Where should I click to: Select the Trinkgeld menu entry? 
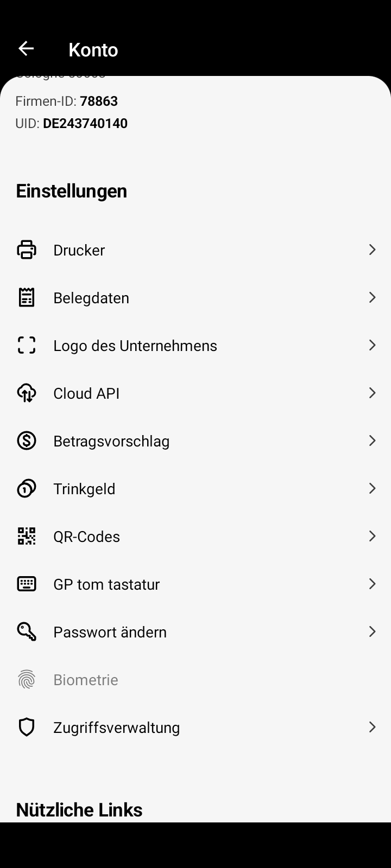(84, 489)
